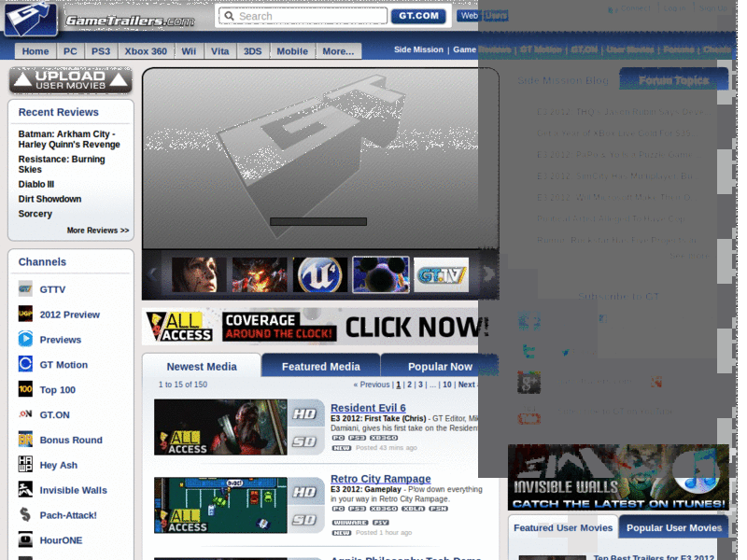
Task: Open the PC navigation tab
Action: pyautogui.click(x=70, y=51)
